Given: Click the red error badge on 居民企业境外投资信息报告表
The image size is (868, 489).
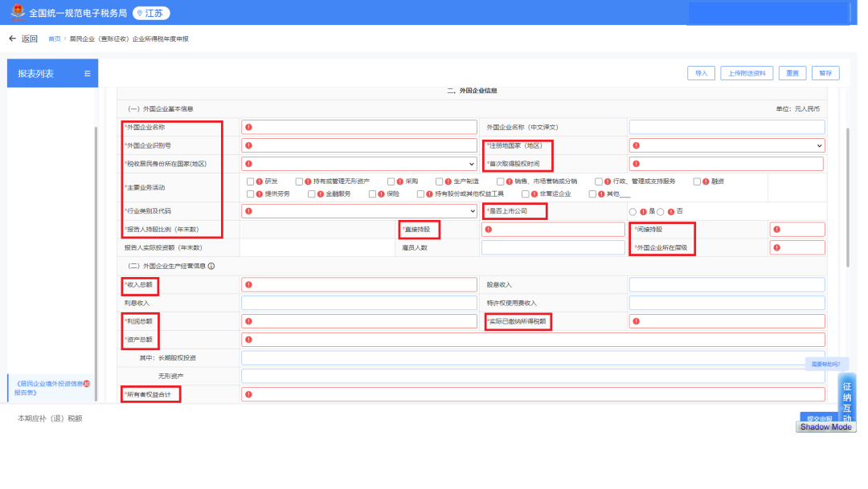Looking at the screenshot, I should tap(87, 384).
